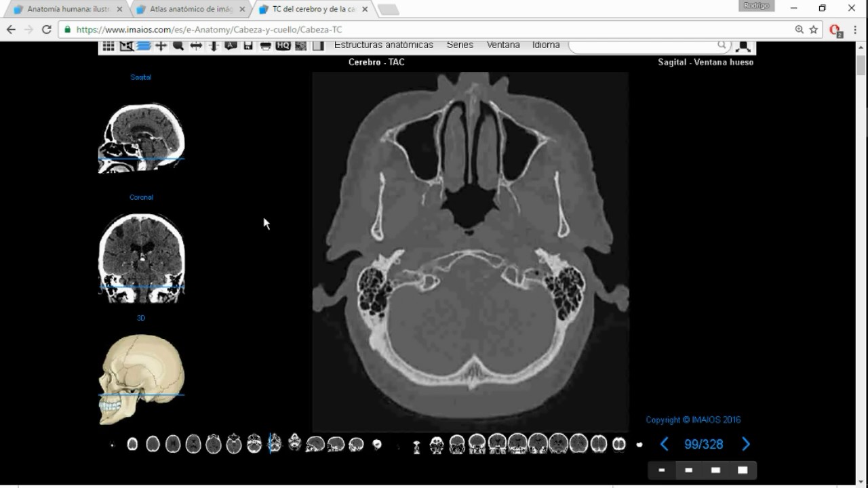
Task: Open the 3D skull reference thumbnail
Action: (142, 379)
